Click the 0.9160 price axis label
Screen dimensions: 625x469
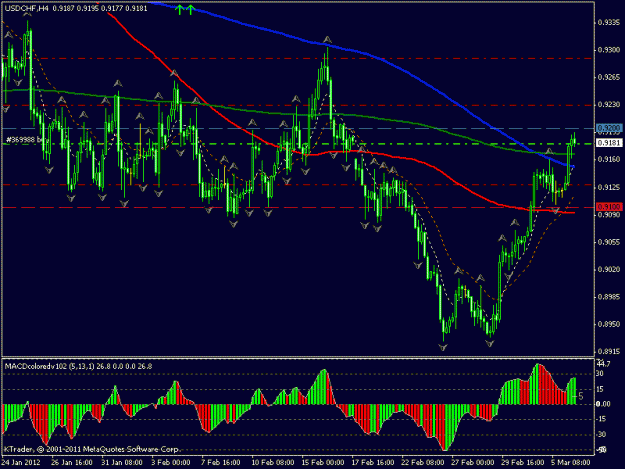coord(609,159)
